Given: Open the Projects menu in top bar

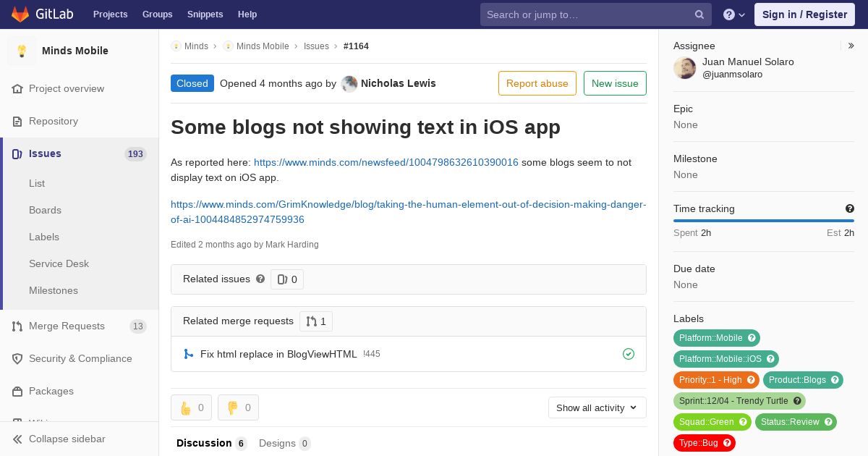Looking at the screenshot, I should (110, 14).
